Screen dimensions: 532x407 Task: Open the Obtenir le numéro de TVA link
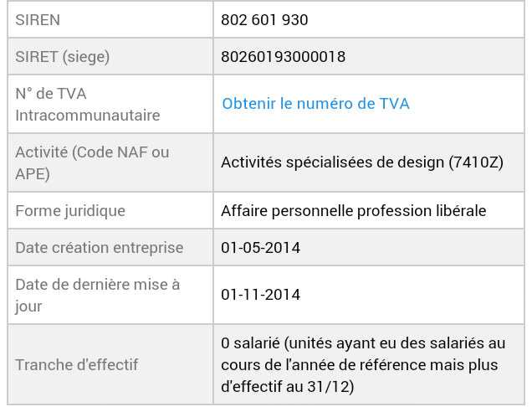315,104
